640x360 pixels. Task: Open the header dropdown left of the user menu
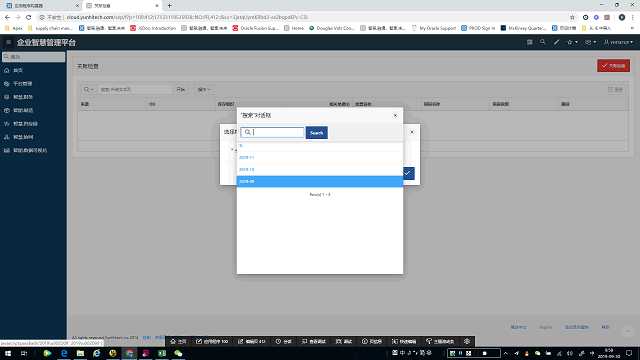click(x=590, y=42)
